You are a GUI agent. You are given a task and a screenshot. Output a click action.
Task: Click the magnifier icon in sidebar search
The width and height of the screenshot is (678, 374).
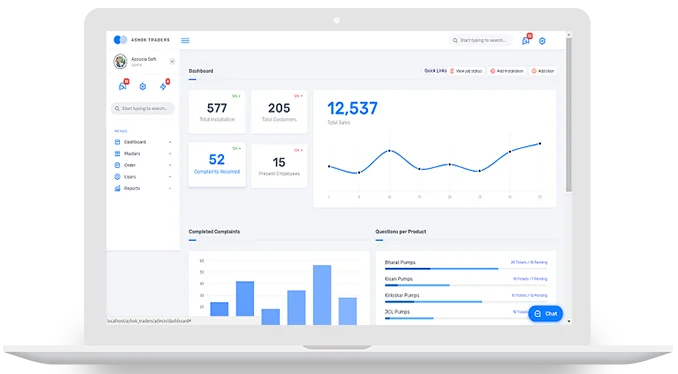[x=117, y=109]
